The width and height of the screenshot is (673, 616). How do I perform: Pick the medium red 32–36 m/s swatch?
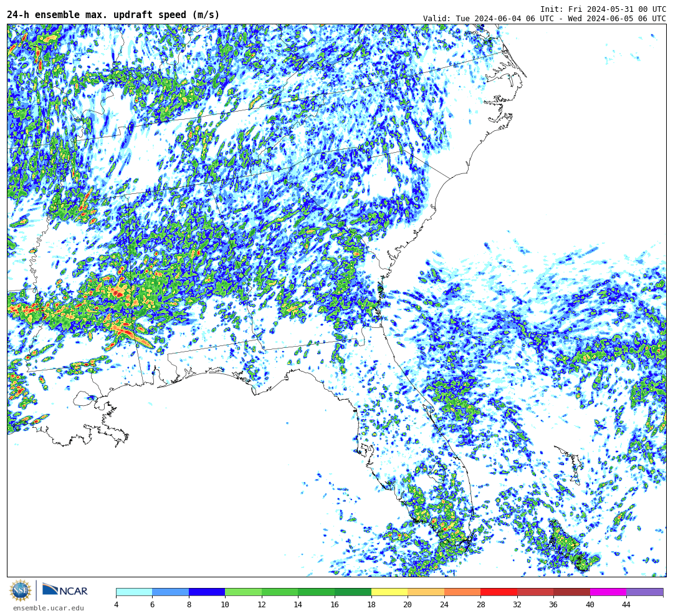click(x=535, y=592)
